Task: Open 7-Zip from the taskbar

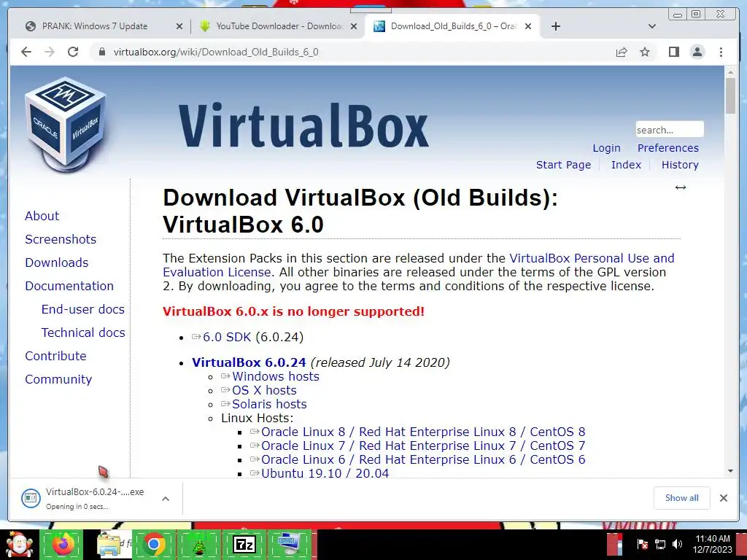Action: [x=244, y=544]
